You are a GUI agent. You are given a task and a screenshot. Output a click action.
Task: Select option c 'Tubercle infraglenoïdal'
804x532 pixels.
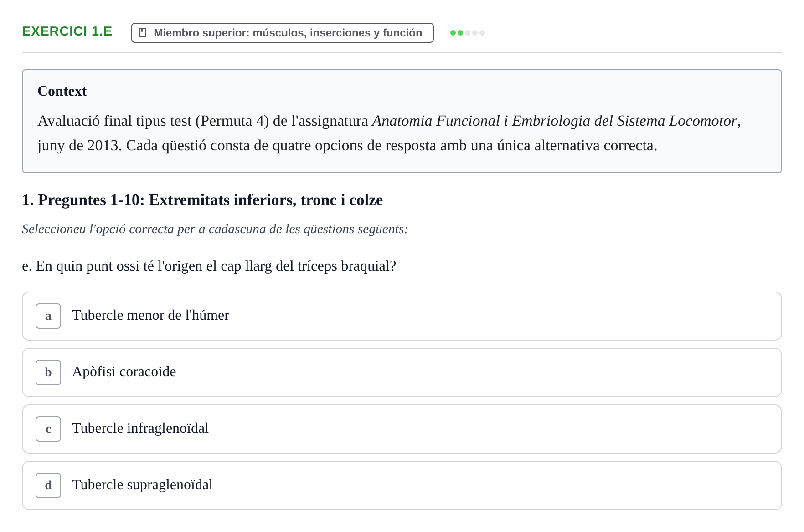(x=402, y=429)
